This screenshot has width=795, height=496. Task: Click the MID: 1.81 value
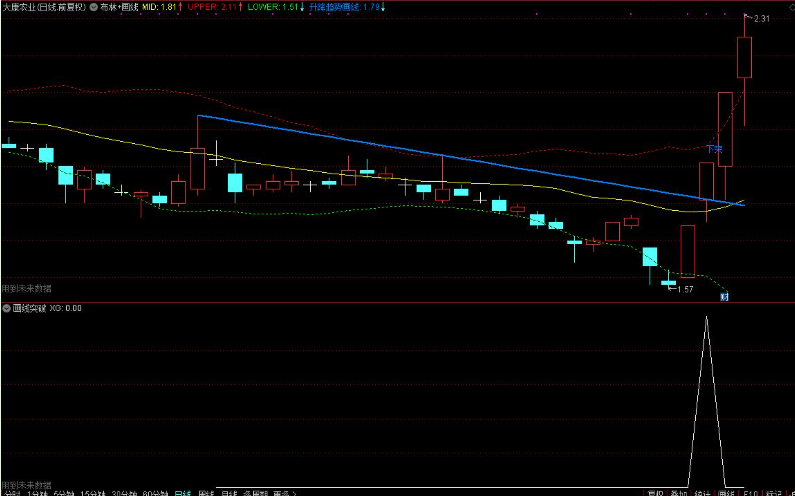click(161, 7)
